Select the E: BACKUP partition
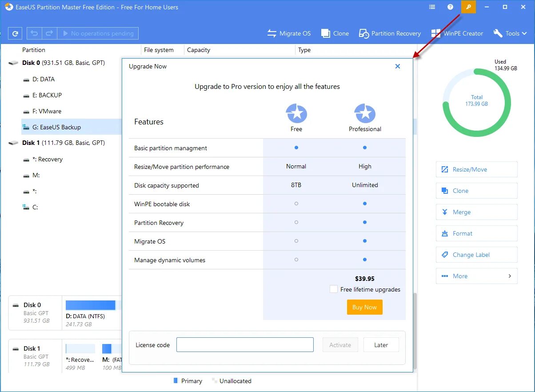The width and height of the screenshot is (535, 392). point(47,95)
